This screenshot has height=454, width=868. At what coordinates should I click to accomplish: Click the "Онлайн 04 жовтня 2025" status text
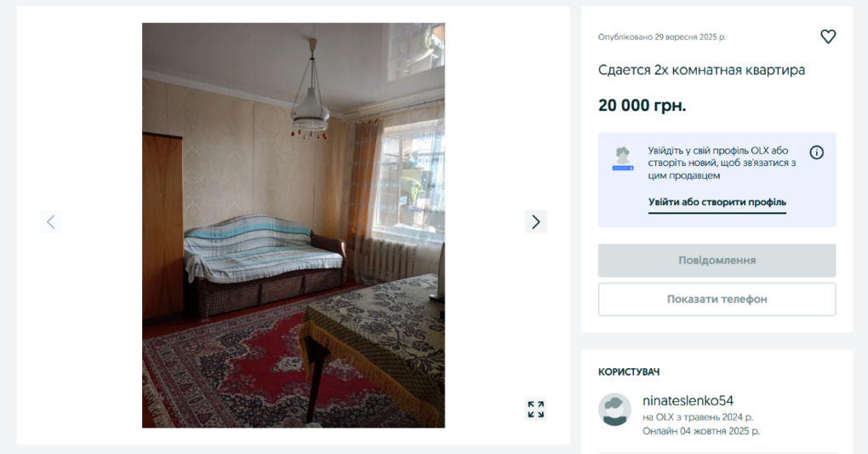(701, 431)
